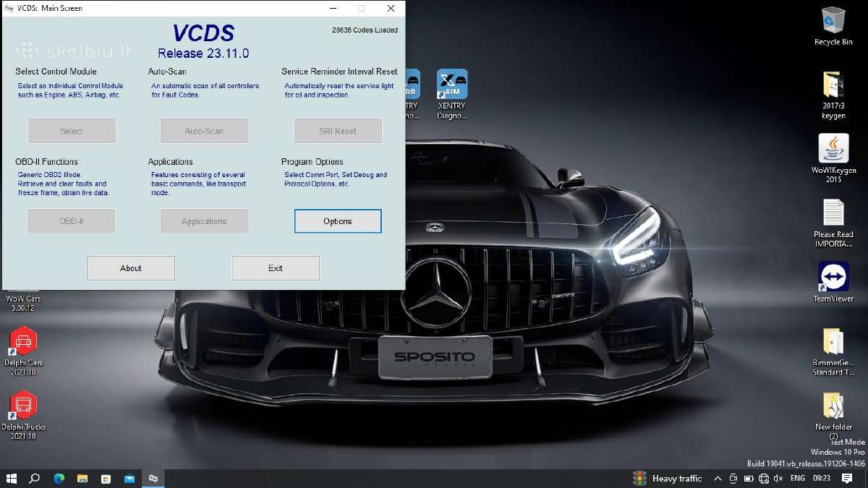Screen dimensions: 868x488
Task: Click the '28636 Codes Loaded' text
Action: click(x=365, y=30)
